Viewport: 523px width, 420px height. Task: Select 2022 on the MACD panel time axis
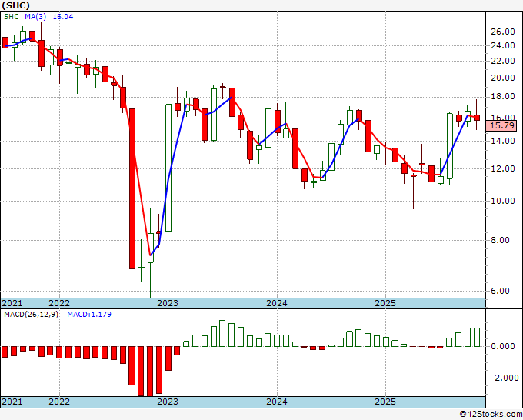59,402
